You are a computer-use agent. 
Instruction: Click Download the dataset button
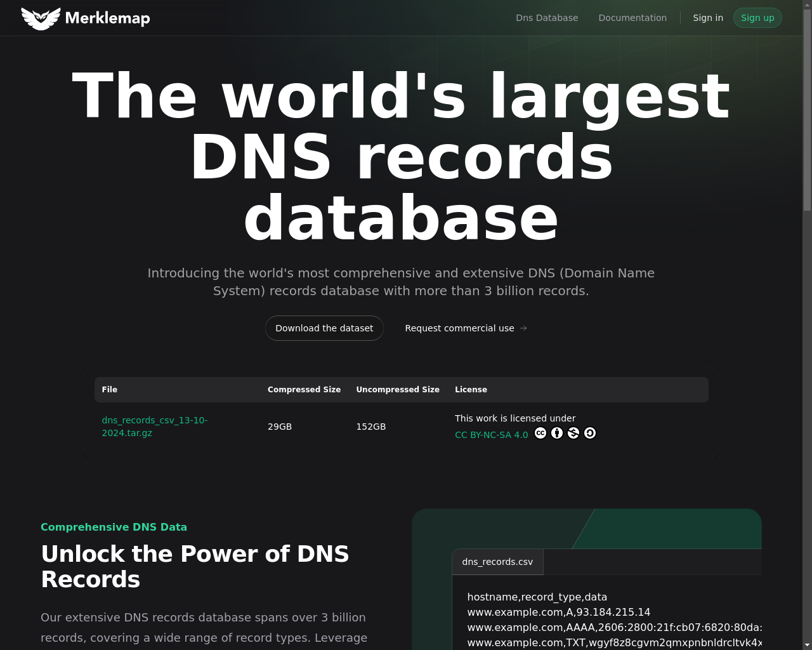(x=324, y=328)
